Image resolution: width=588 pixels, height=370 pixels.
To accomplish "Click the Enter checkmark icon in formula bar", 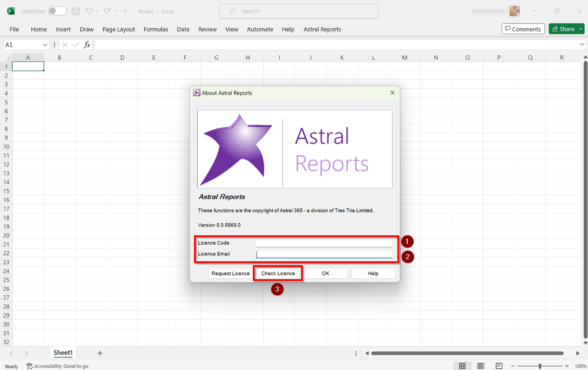I will click(76, 45).
